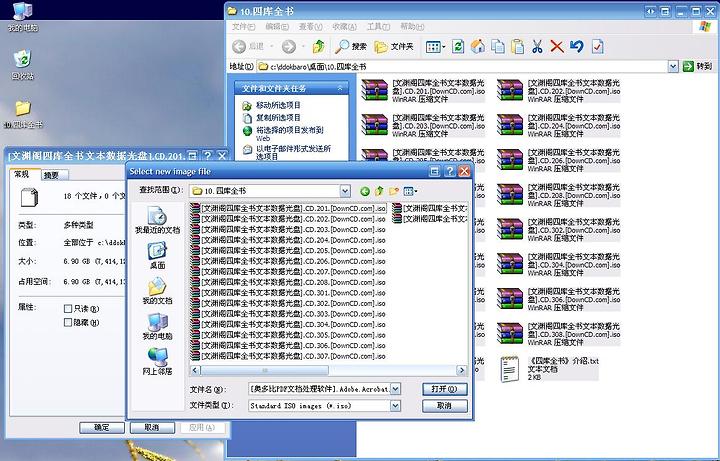720x461 pixels.
Task: Click the Forward arrow in Explorer toolbar
Action: coord(289,46)
